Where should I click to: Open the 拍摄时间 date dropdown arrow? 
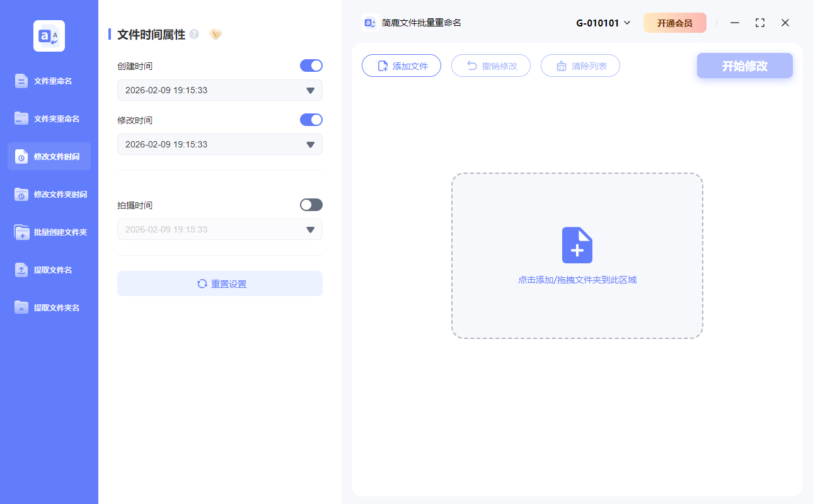pos(310,230)
